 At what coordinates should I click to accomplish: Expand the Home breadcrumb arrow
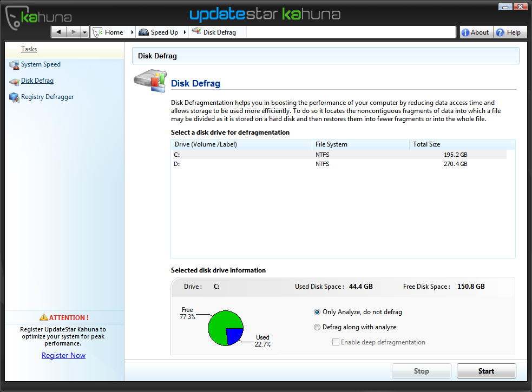click(132, 32)
